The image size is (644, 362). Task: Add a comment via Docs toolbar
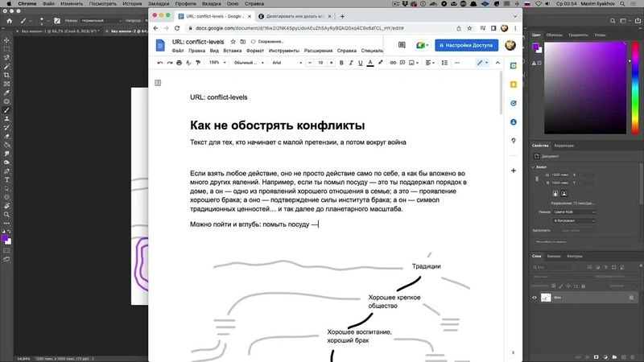pos(402,63)
